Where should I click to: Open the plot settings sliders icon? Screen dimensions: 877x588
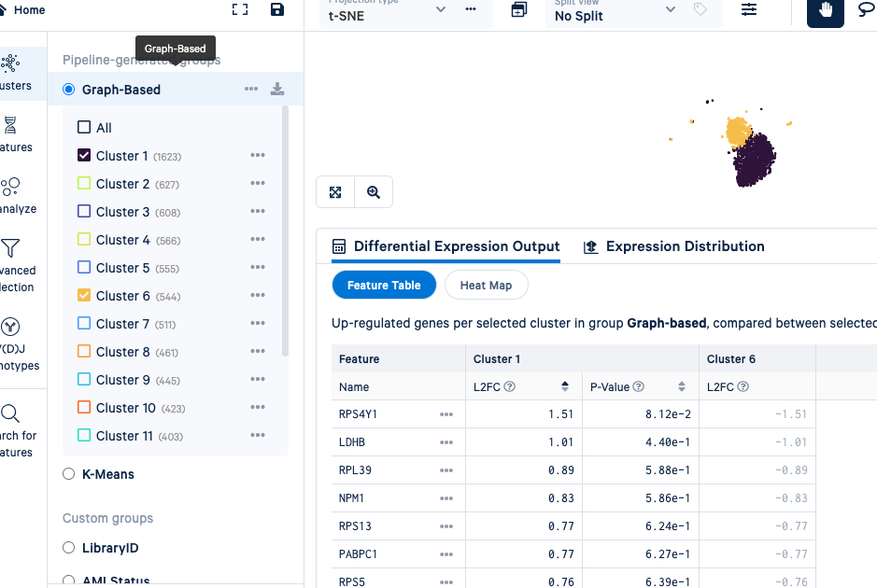click(749, 9)
